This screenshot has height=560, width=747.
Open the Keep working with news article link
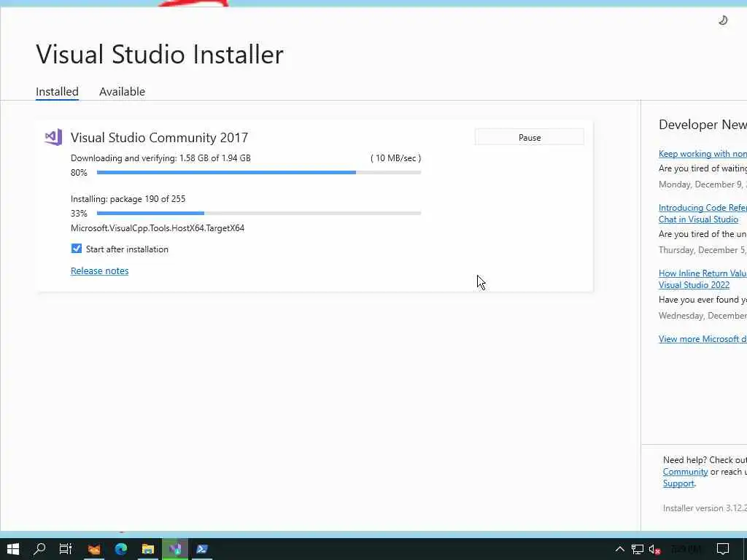point(703,153)
